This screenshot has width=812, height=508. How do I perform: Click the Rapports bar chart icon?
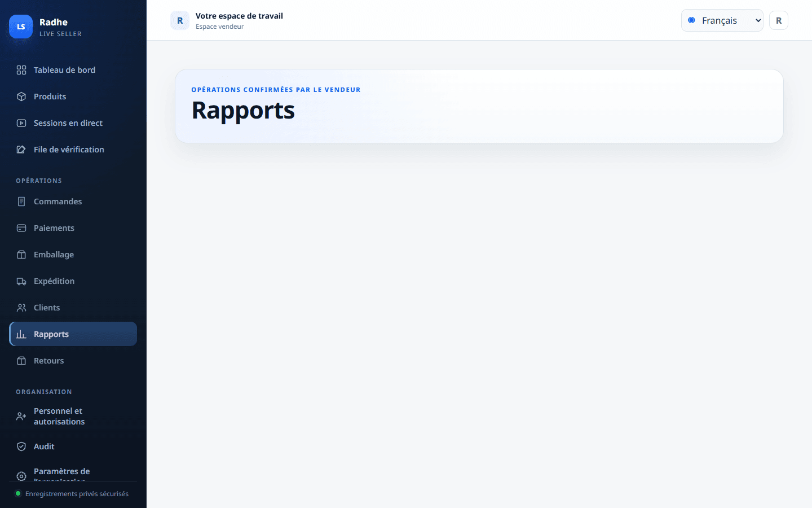point(21,334)
